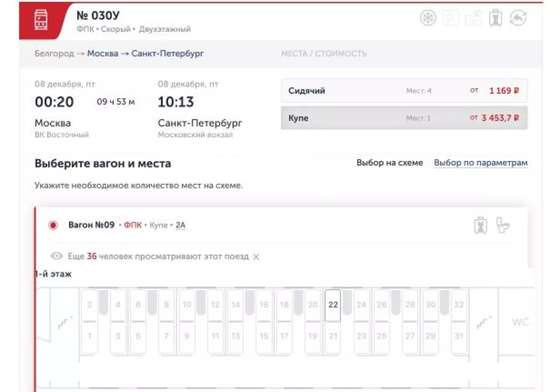The image size is (560, 392).
Task: Click the ticket refund arrow icon
Action: tap(518, 18)
